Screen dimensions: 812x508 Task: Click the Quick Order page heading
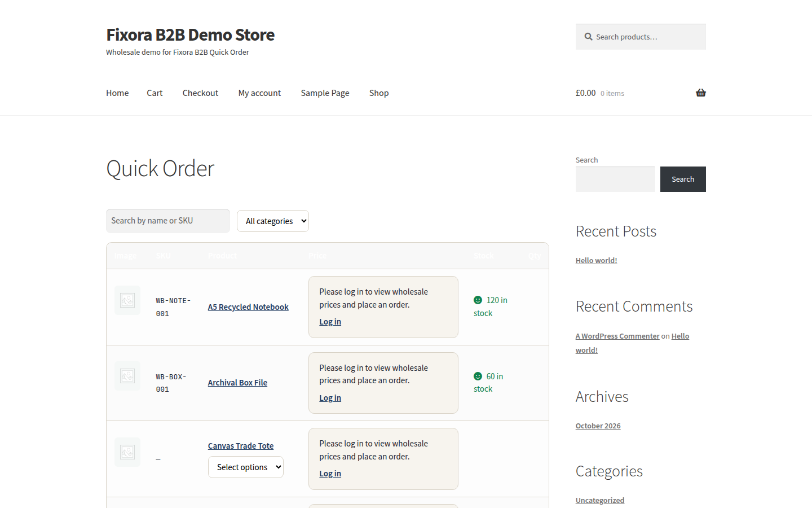point(160,168)
